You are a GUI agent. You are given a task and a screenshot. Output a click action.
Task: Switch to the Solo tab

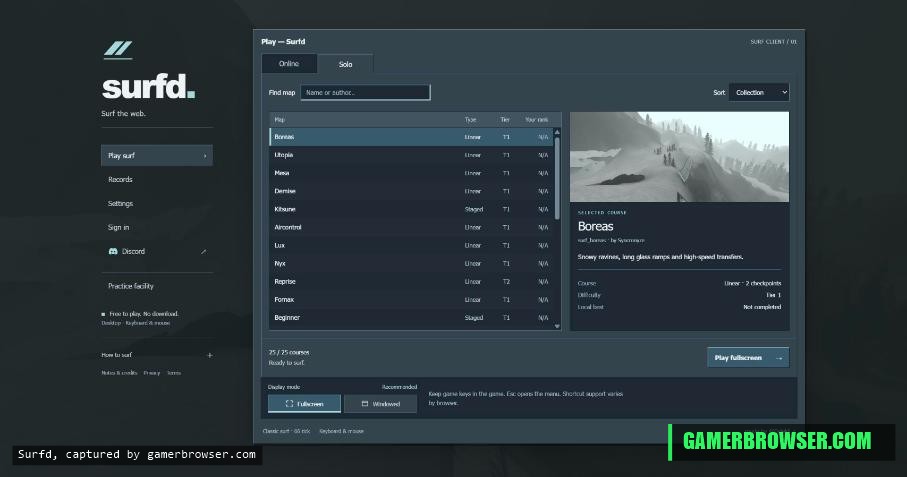(345, 64)
